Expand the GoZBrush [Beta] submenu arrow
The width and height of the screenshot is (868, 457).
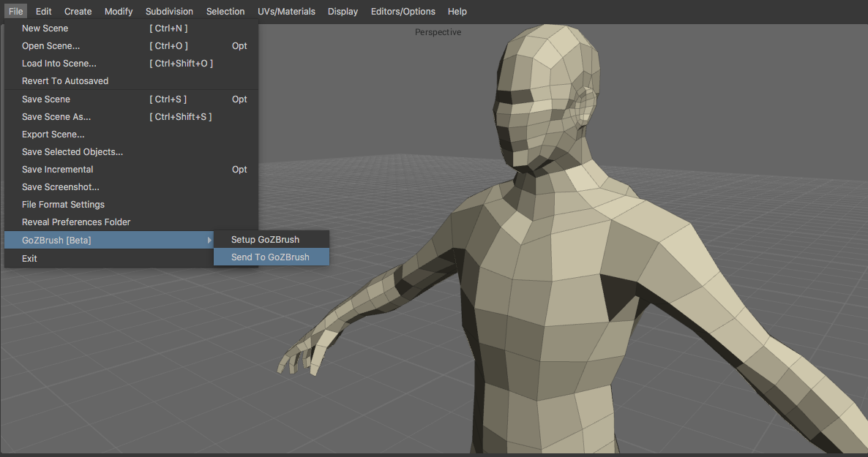pyautogui.click(x=209, y=240)
